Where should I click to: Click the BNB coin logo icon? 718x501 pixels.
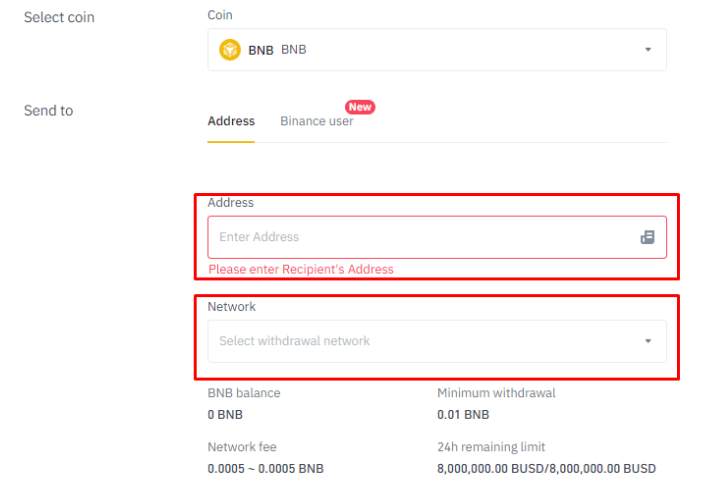click(230, 49)
